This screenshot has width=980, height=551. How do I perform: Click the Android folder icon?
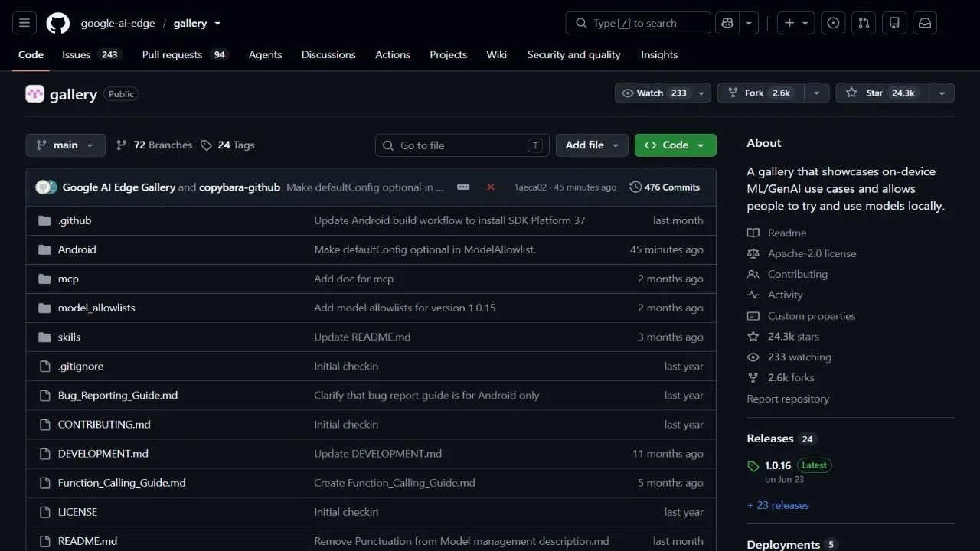tap(44, 249)
